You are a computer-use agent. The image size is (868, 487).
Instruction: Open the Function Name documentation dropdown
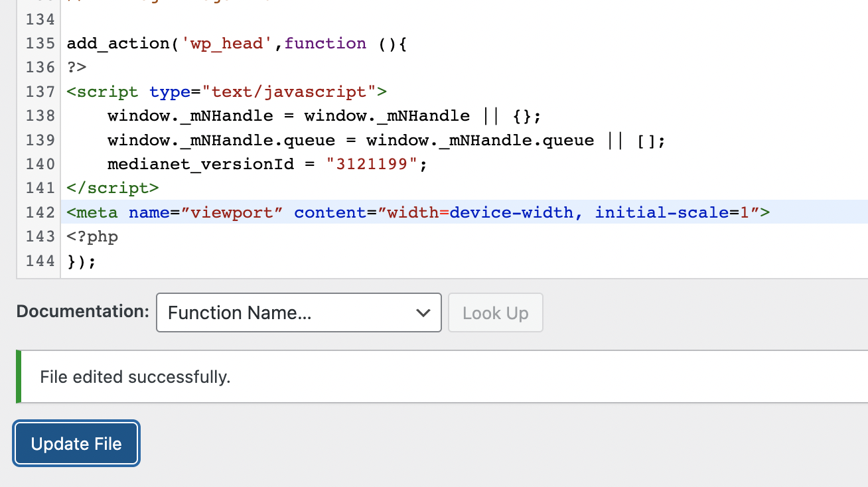(299, 313)
